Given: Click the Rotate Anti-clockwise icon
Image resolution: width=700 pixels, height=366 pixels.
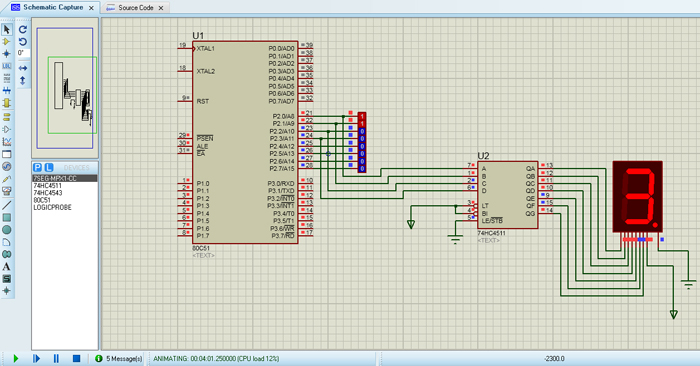Looking at the screenshot, I should tap(23, 42).
